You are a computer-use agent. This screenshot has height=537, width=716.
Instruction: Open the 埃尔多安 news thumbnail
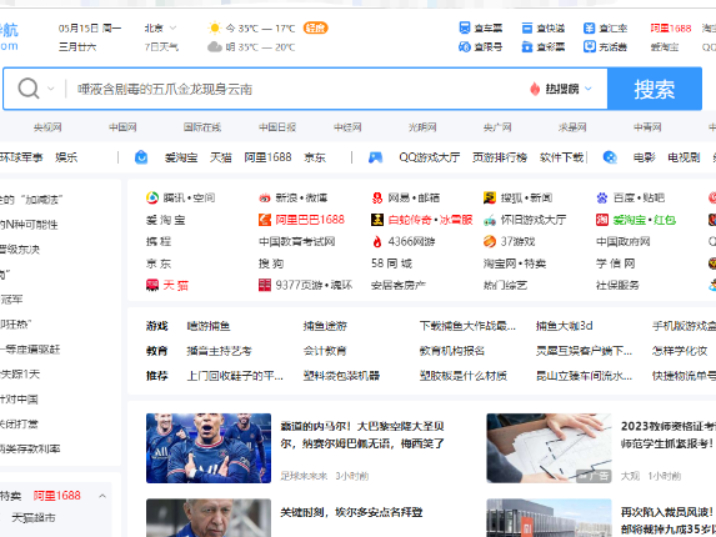point(209,518)
